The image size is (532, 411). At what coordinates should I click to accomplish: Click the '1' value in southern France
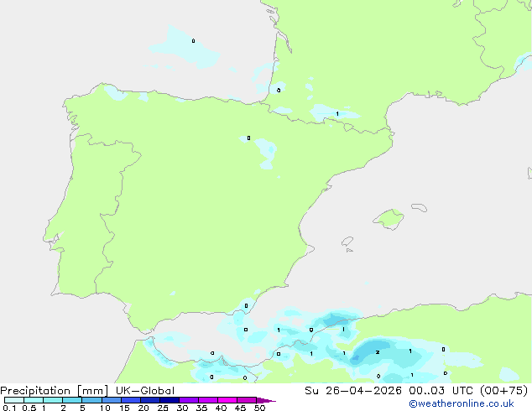coord(337,113)
